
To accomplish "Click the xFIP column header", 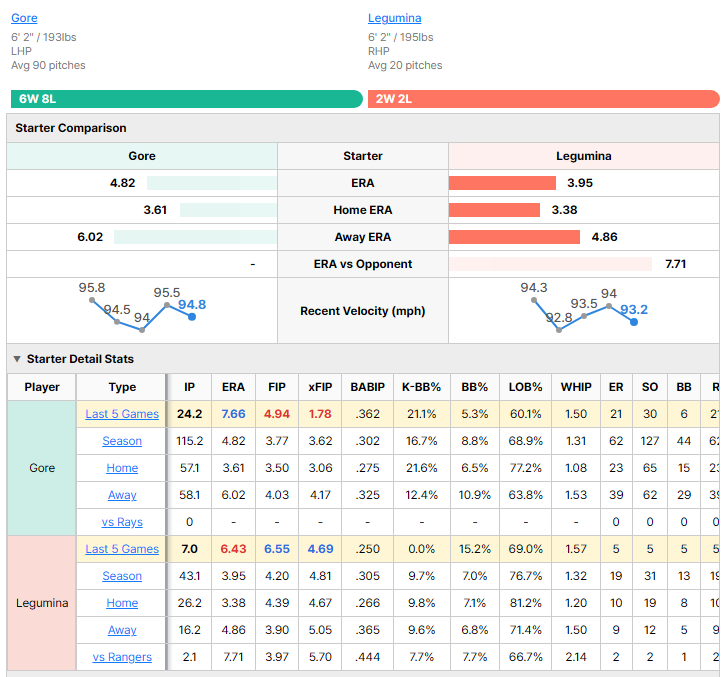I will pos(320,387).
